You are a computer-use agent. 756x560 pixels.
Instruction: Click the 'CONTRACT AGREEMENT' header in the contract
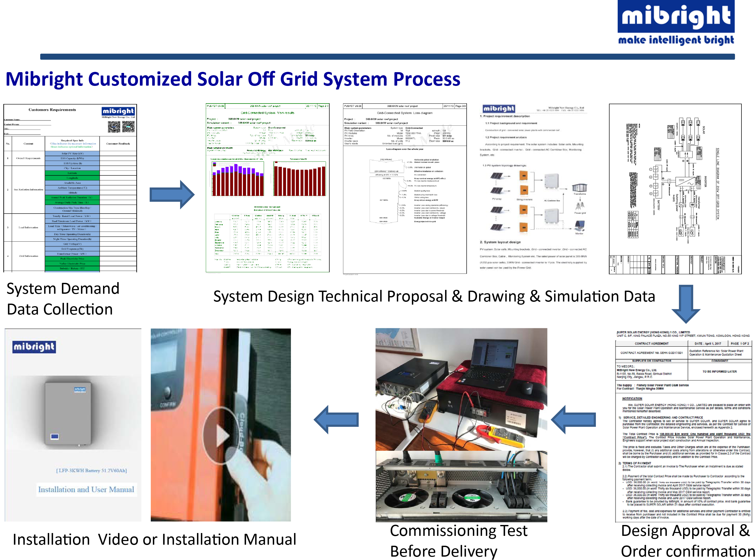pyautogui.click(x=652, y=344)
